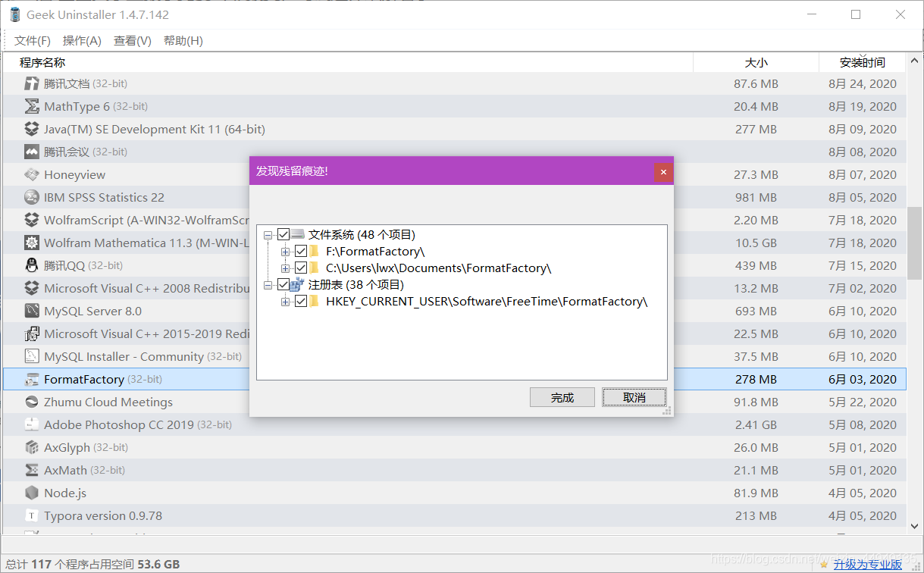Select the Zhumu Cloud Meetings icon

coord(31,402)
